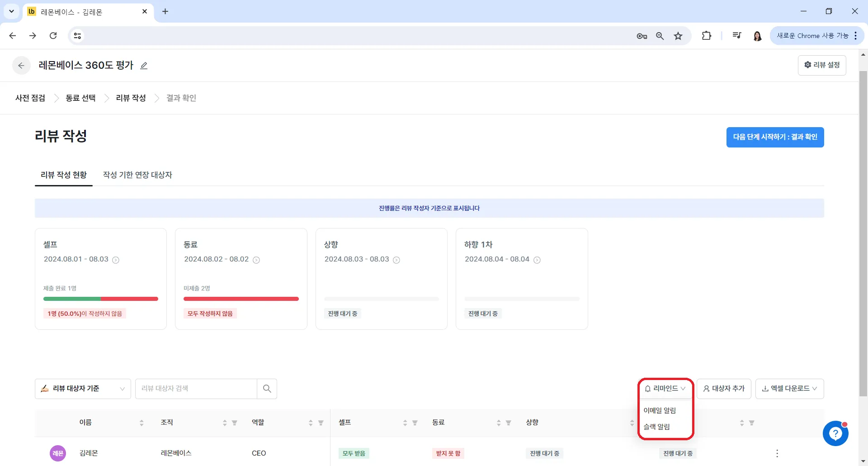
Task: Click the 받지 못 함 status in 김레몬's row
Action: point(448,453)
